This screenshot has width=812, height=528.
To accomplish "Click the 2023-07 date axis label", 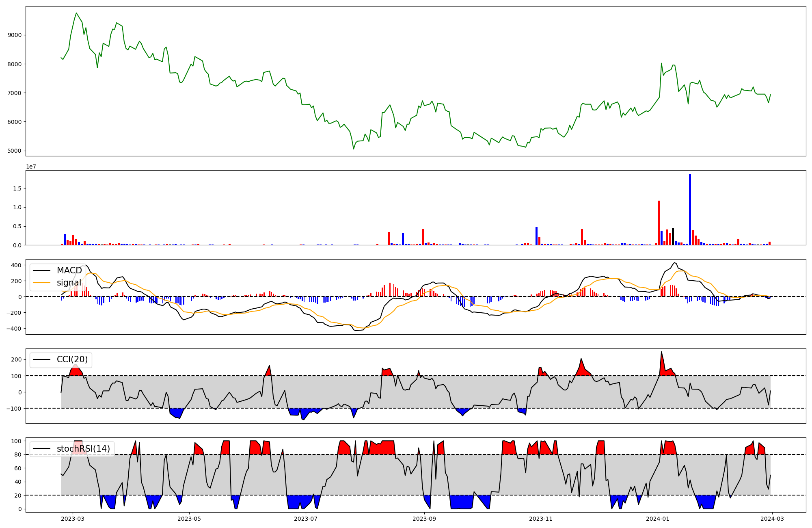I will [x=306, y=519].
